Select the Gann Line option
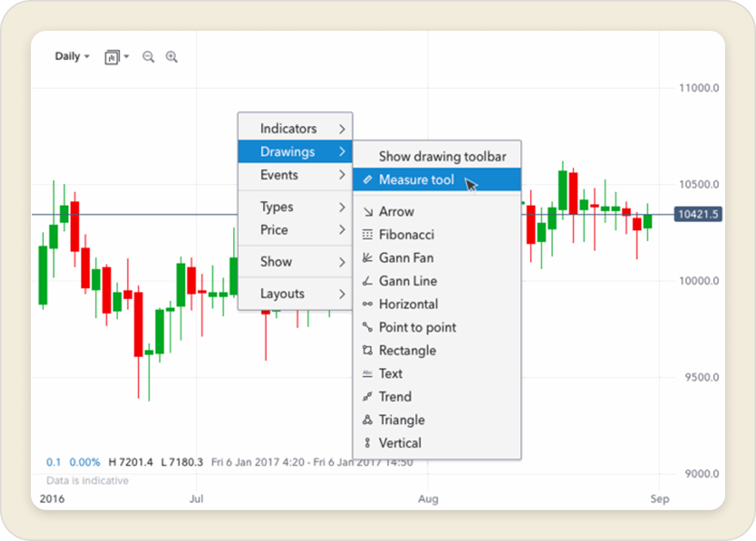 pyautogui.click(x=437, y=281)
